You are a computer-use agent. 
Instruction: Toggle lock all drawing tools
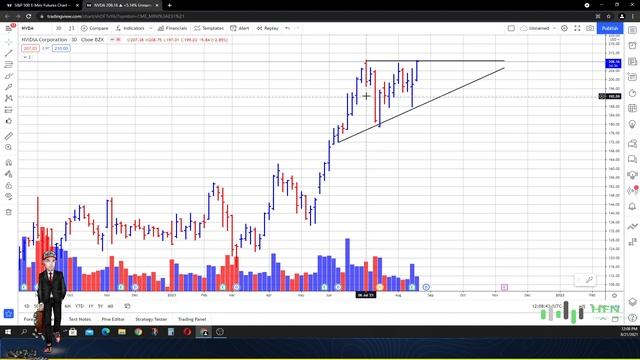click(x=9, y=185)
